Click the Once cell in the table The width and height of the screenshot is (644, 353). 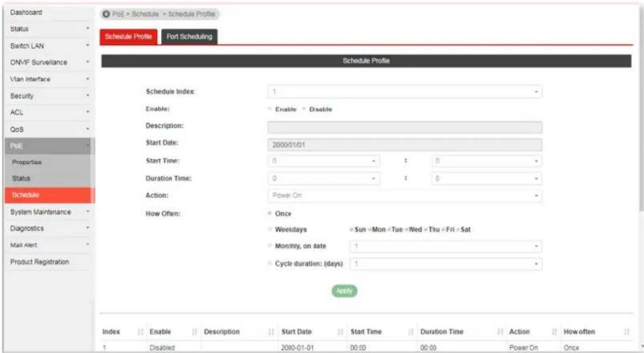571,348
